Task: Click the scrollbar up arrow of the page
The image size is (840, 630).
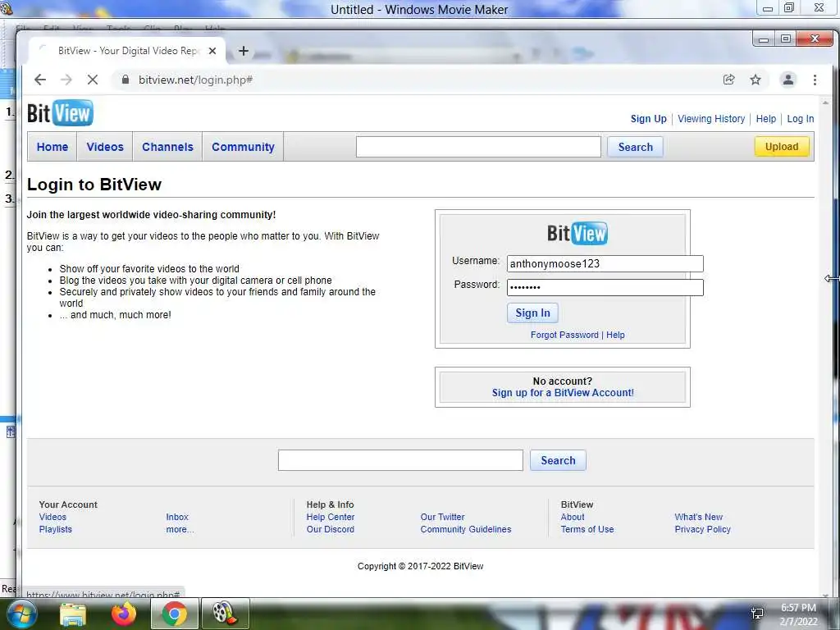Action: click(x=825, y=103)
